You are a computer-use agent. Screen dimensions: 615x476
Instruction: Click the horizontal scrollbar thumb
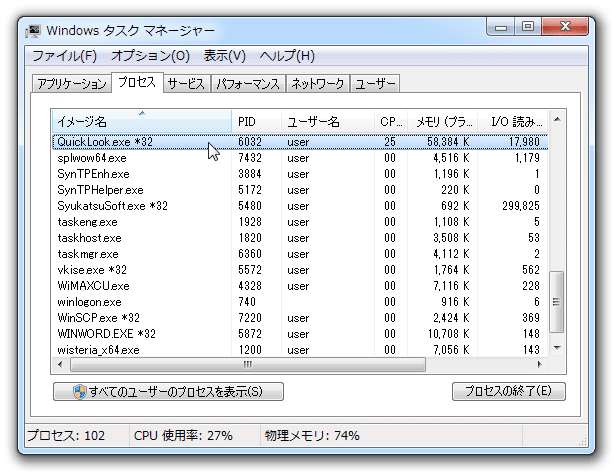(247, 364)
